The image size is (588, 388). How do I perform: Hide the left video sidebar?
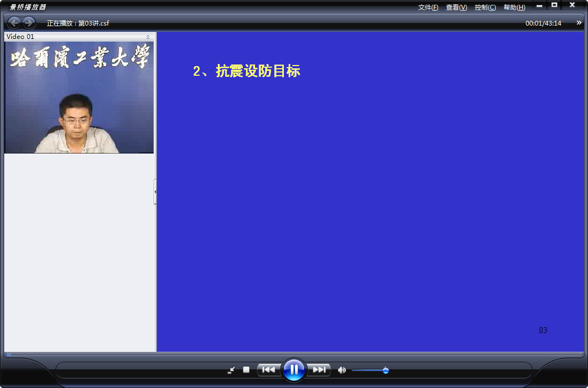[155, 192]
